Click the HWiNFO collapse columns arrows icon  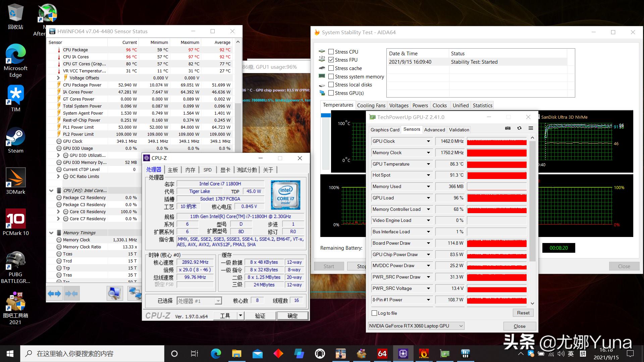click(x=71, y=294)
